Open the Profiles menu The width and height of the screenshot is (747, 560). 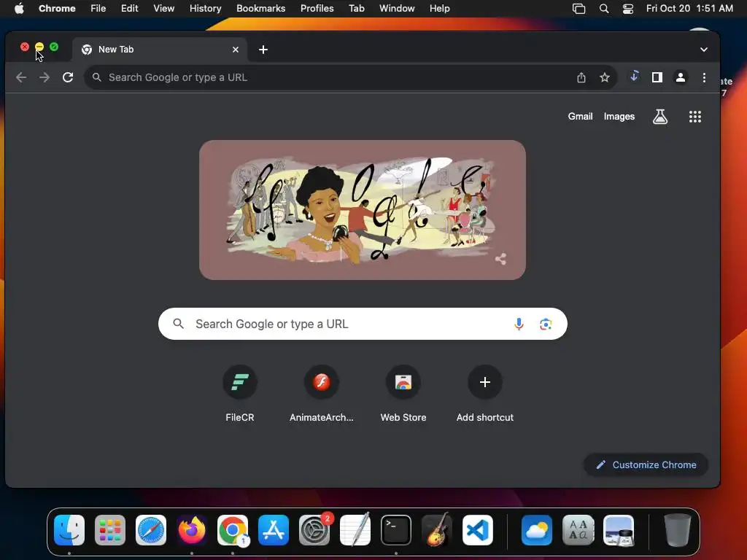[317, 8]
